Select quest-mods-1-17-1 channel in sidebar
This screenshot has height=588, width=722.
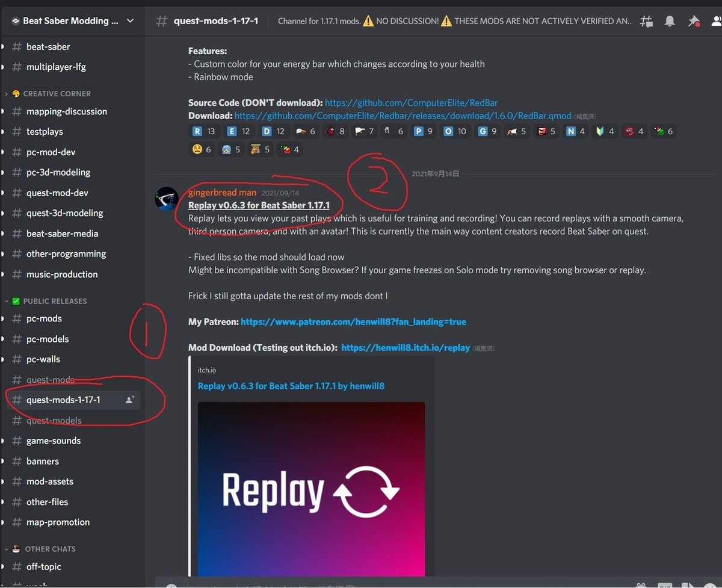click(73, 400)
